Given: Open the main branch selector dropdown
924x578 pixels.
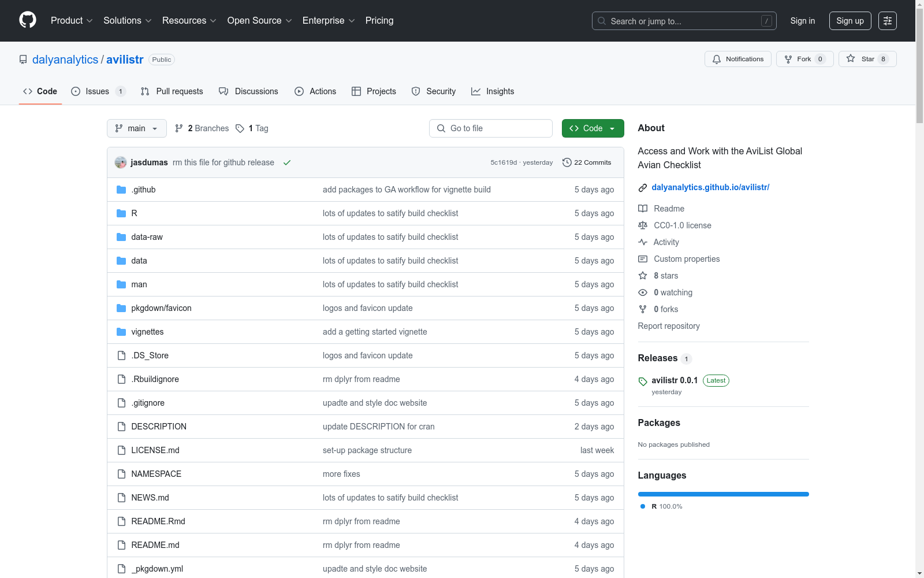Looking at the screenshot, I should 137,128.
